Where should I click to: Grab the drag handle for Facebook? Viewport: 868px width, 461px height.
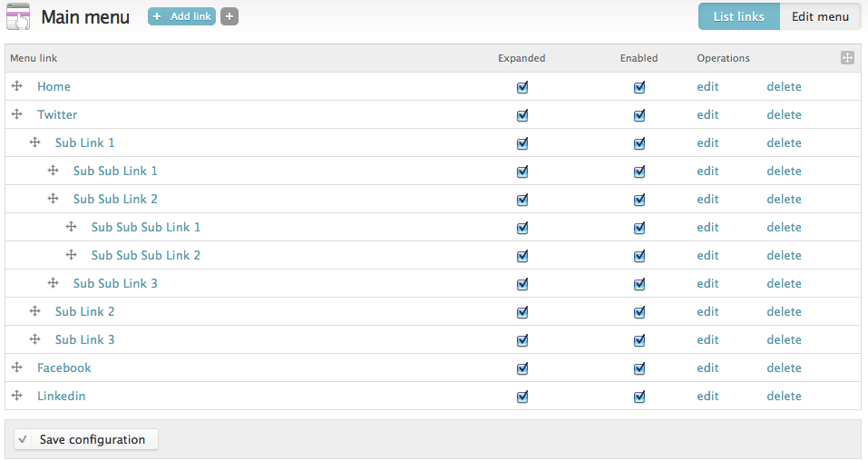point(17,368)
